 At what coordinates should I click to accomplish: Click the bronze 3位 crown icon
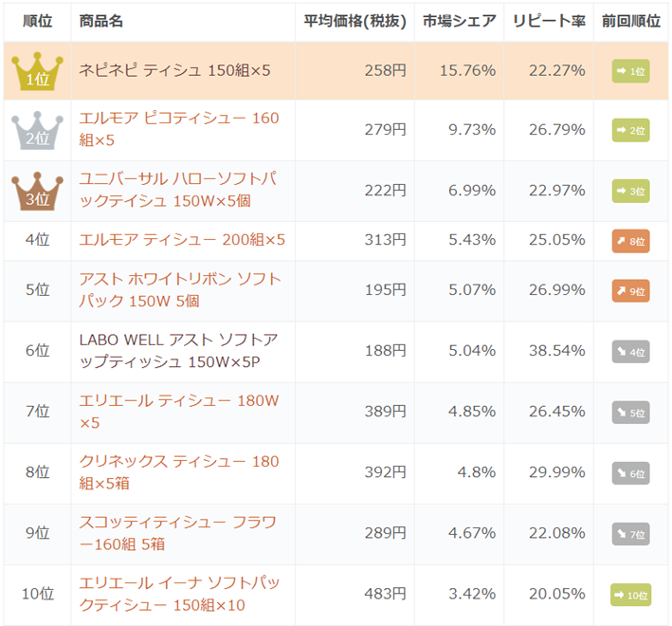click(37, 192)
